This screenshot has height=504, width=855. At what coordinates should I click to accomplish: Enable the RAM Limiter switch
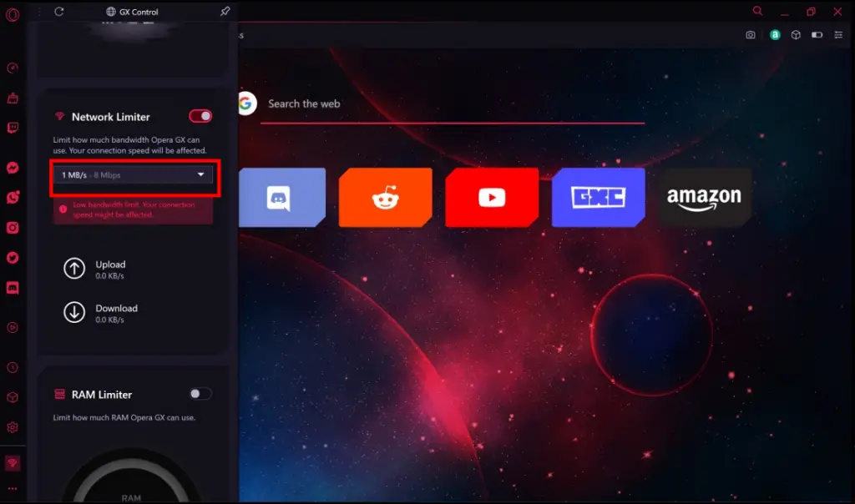tap(200, 393)
